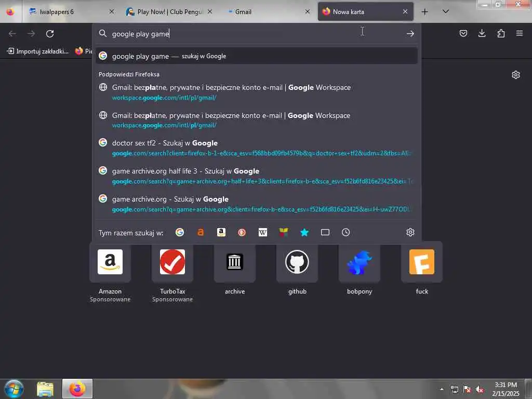This screenshot has height=399, width=532.
Task: Open second Gmail Google Workspace suggestion
Action: click(x=257, y=120)
